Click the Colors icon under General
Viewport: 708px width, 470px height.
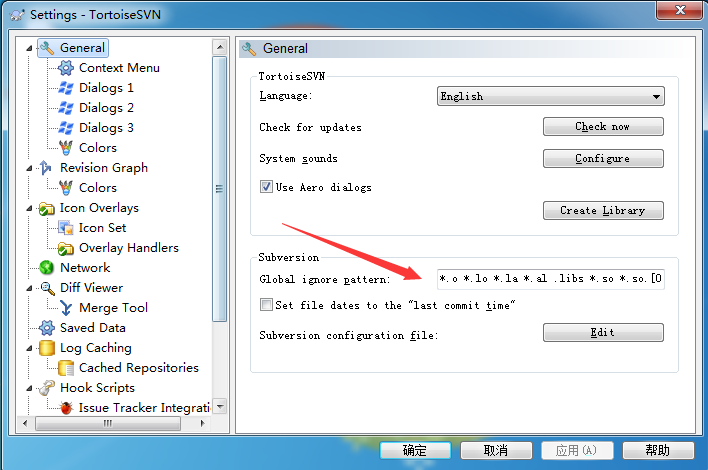click(66, 148)
